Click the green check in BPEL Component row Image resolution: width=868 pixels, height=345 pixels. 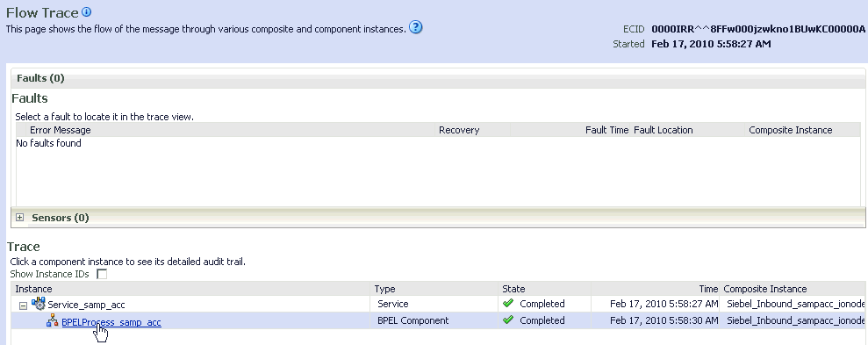point(508,320)
